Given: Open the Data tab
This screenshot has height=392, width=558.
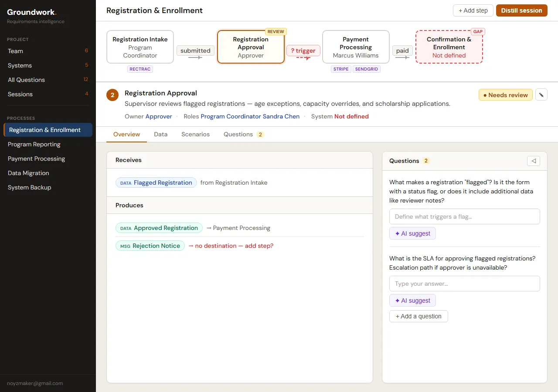Looking at the screenshot, I should 160,134.
